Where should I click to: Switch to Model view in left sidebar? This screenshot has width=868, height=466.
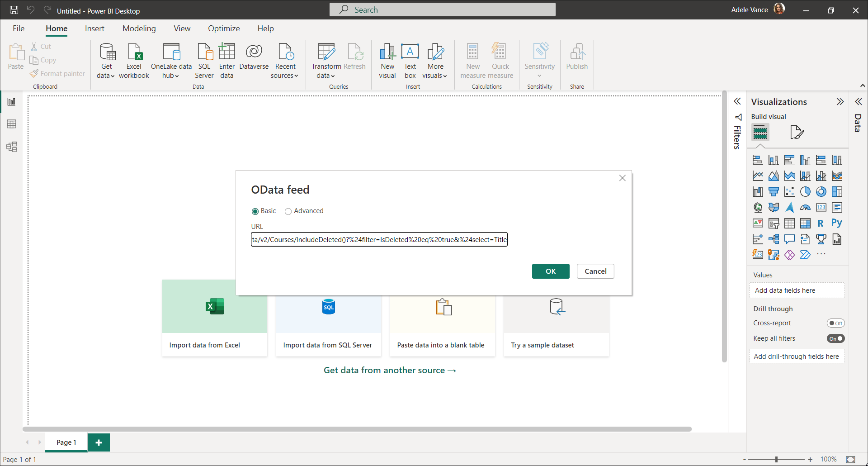coord(12,147)
